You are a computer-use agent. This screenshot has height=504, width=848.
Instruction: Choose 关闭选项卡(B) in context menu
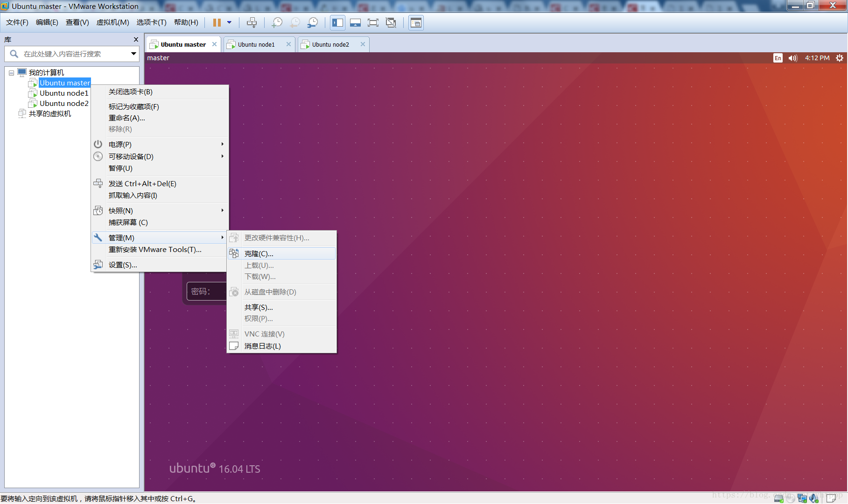160,91
